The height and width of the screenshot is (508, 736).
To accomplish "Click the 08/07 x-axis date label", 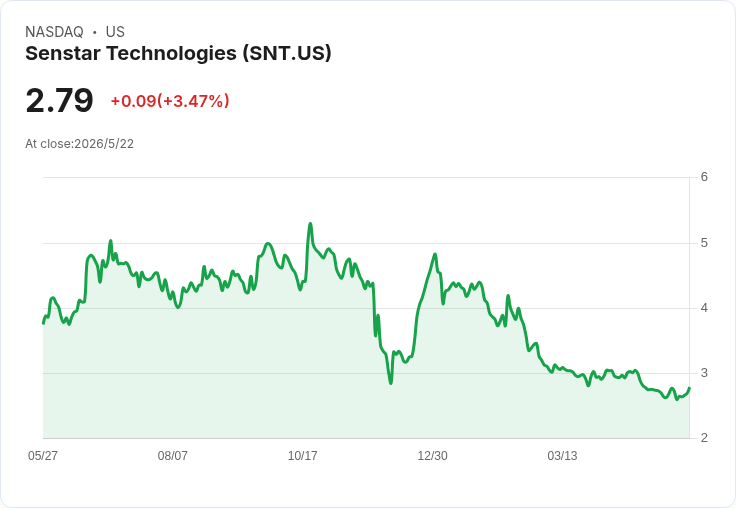I will pos(173,455).
